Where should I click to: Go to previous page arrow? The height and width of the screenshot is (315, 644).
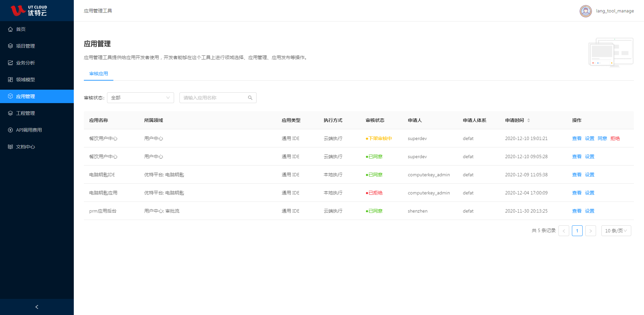[564, 231]
